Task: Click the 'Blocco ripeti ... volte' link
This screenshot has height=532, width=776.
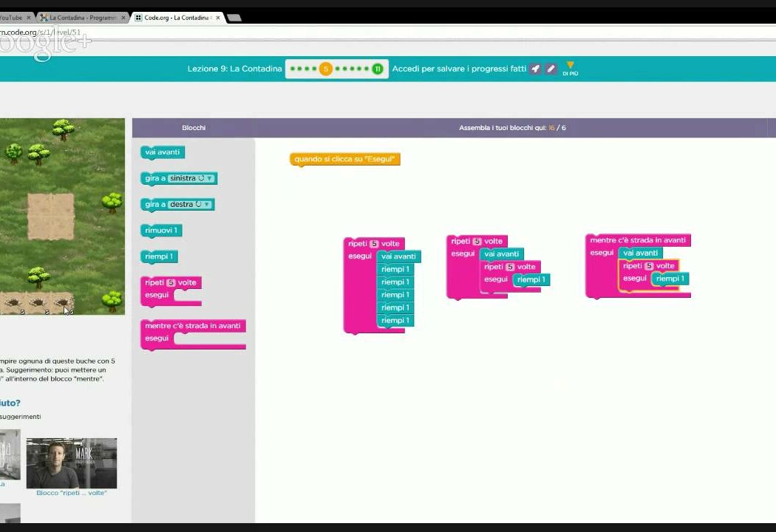Action: (71, 493)
